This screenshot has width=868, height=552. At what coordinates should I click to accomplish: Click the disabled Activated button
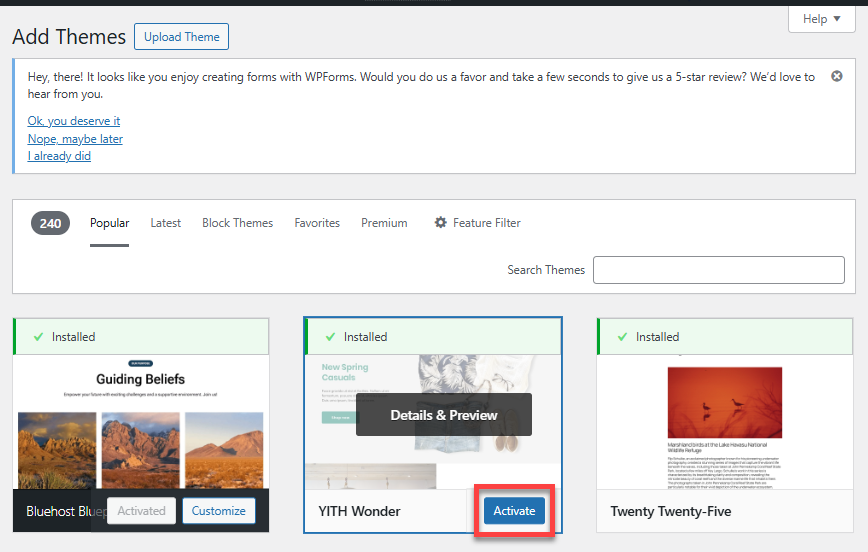click(141, 510)
